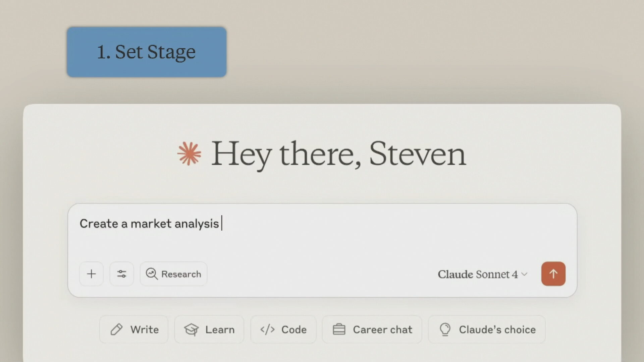Click the plus attachment button
Image resolution: width=644 pixels, height=362 pixels.
pyautogui.click(x=91, y=274)
